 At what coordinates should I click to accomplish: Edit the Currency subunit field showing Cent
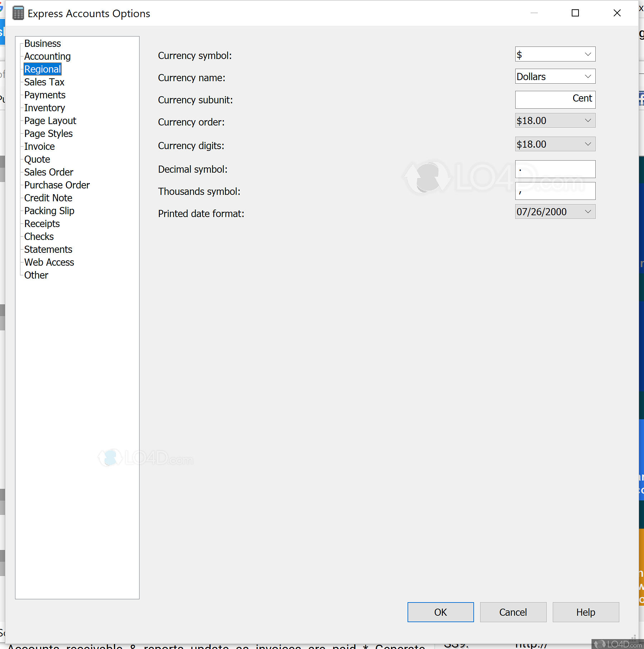point(555,100)
